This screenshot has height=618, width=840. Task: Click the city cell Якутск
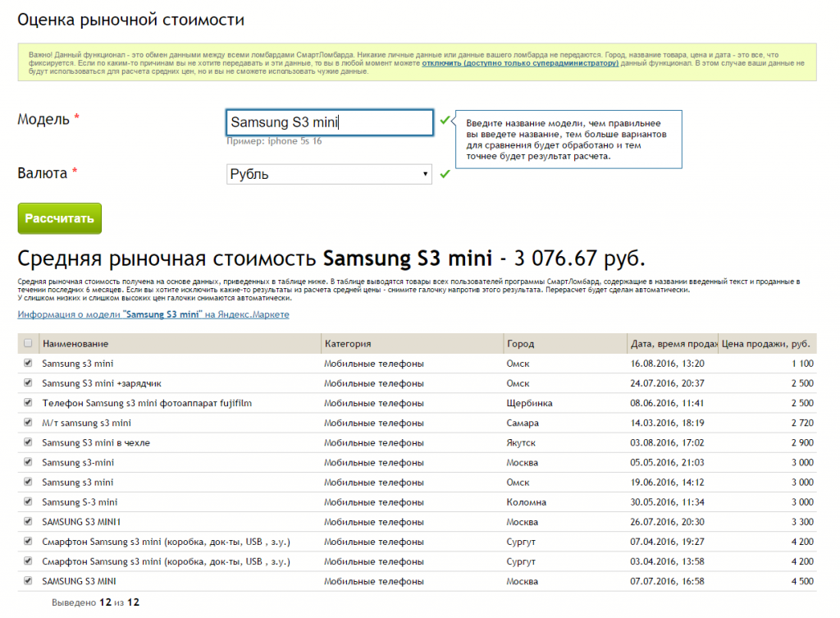point(521,442)
